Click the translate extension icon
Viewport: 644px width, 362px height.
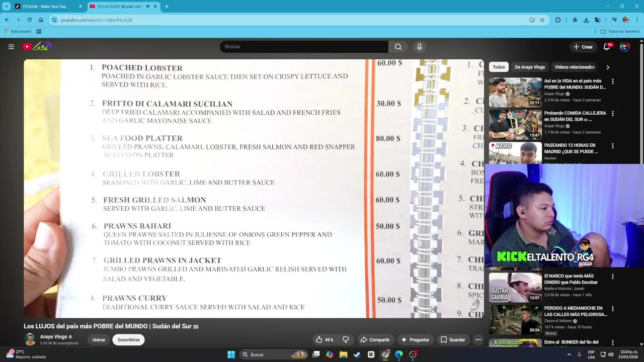597,20
